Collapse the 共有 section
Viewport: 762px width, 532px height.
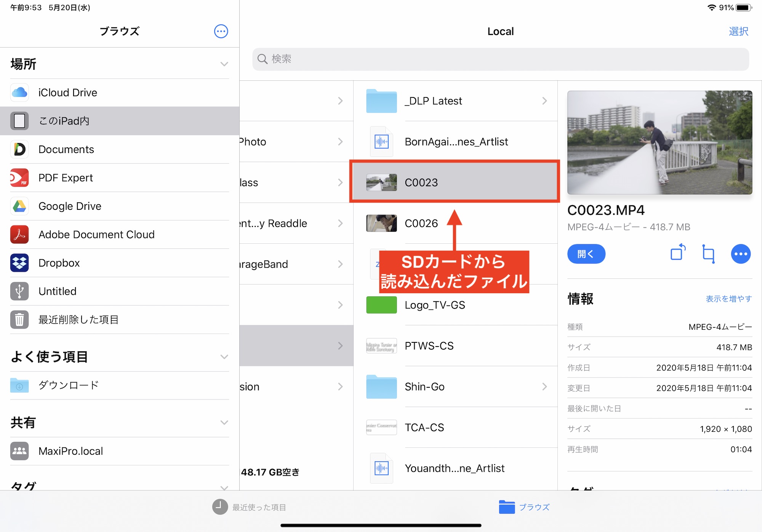(224, 422)
